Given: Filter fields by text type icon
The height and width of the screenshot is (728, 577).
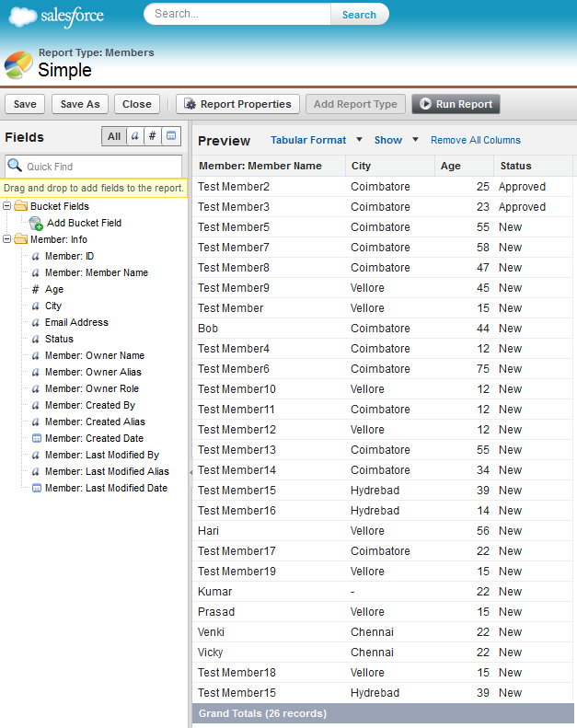Looking at the screenshot, I should (x=135, y=136).
